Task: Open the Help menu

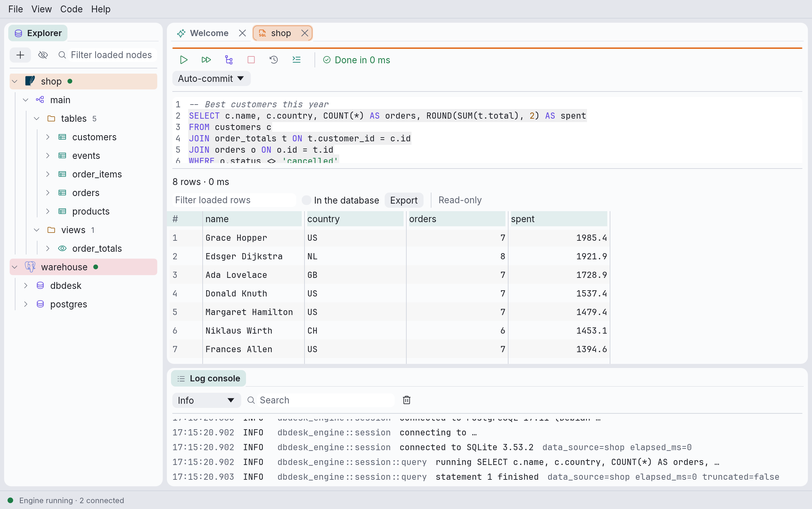Action: pos(101,9)
